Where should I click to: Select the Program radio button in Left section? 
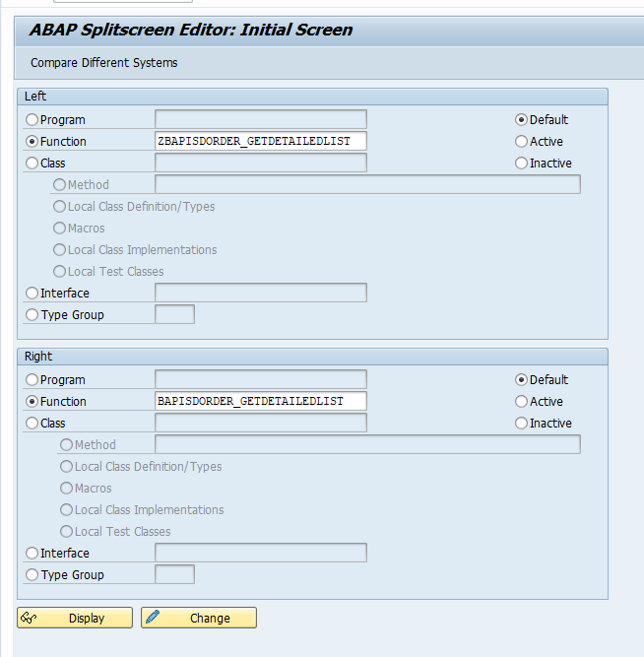32,120
